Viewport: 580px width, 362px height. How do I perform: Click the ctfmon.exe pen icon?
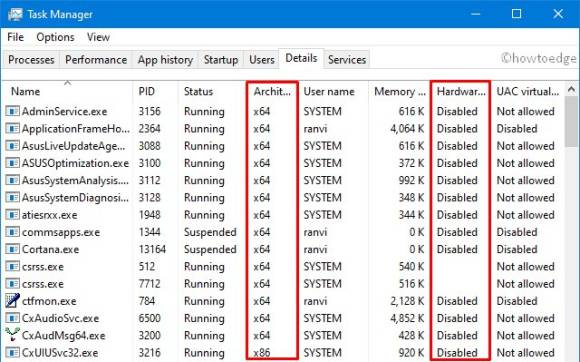12,301
